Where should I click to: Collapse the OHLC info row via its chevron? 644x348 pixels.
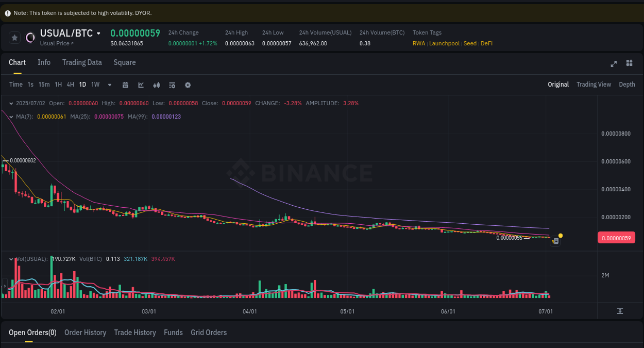(10, 103)
